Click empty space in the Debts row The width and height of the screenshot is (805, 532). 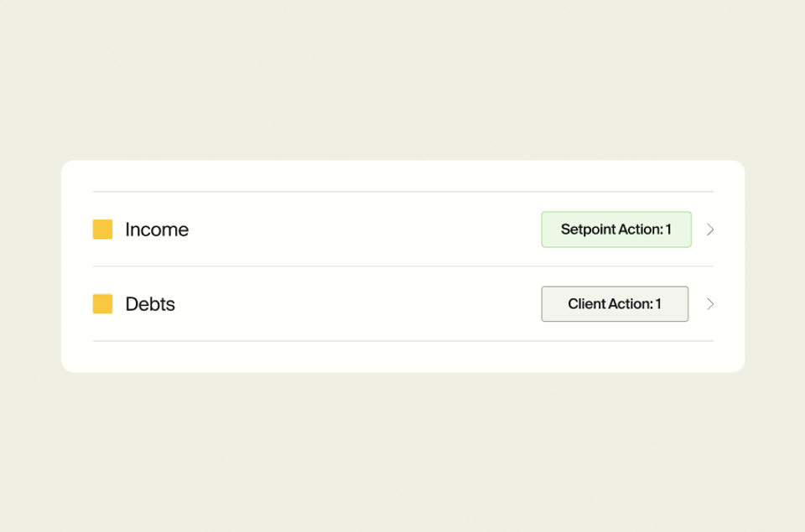coord(360,304)
